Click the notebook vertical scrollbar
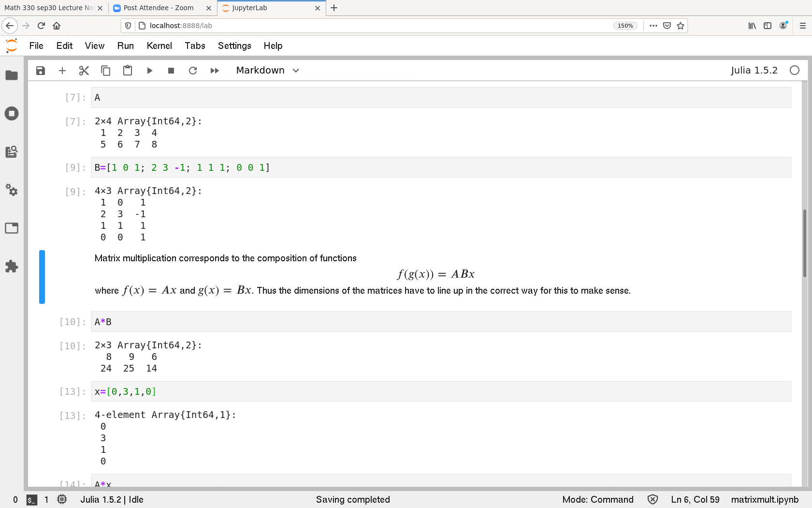Screen dimensions: 812x508 (x=804, y=243)
